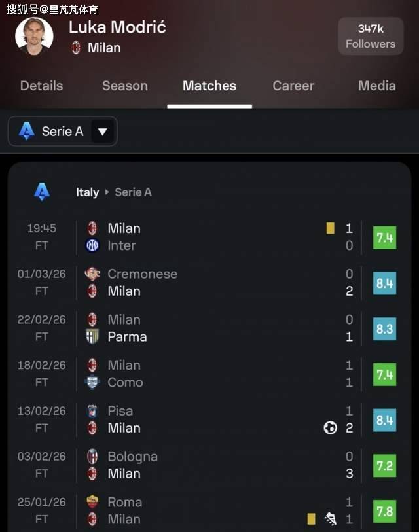Click the Pisa club crest
The height and width of the screenshot is (532, 419).
click(92, 411)
